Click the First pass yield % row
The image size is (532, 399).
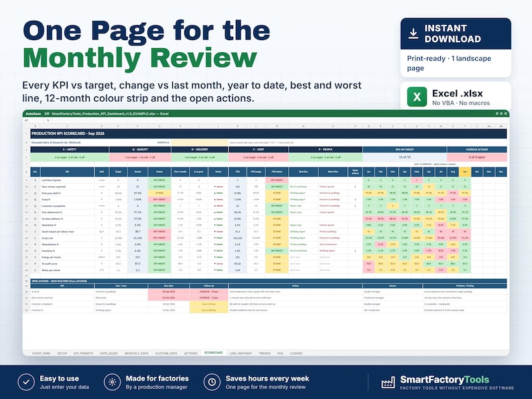[x=269, y=193]
